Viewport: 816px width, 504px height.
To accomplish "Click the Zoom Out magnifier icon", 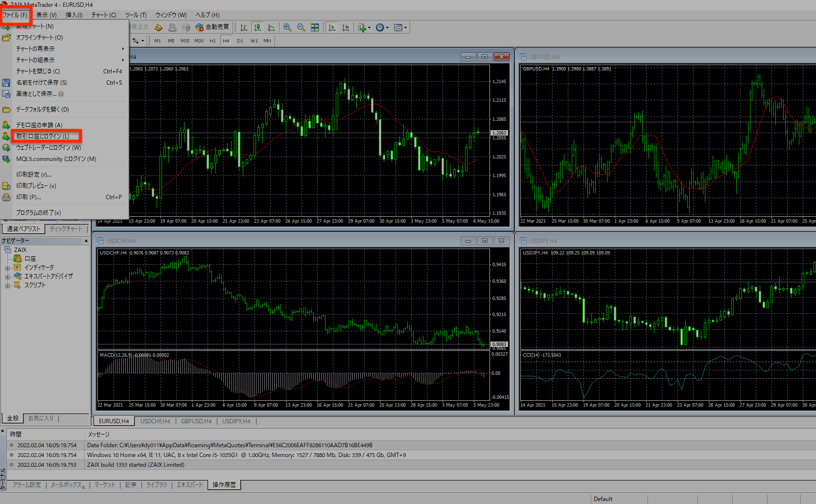I will pyautogui.click(x=301, y=27).
